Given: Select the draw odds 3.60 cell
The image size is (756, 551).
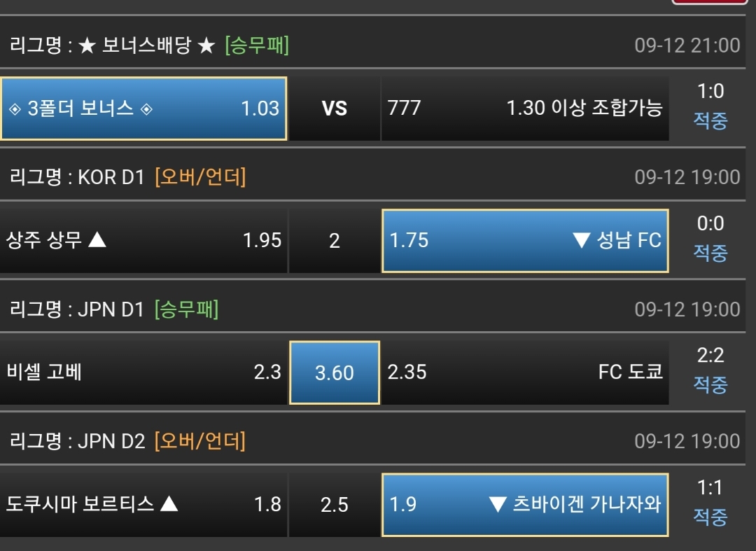Looking at the screenshot, I should [335, 372].
